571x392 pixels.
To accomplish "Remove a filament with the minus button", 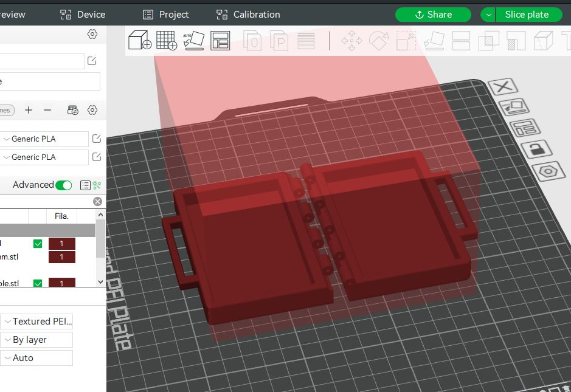I will tap(47, 110).
